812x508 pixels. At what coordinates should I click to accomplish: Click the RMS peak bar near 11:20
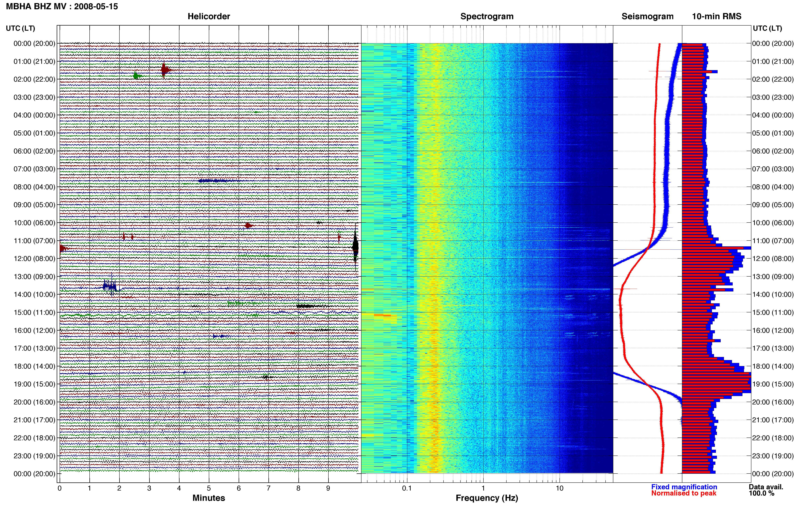coord(716,248)
